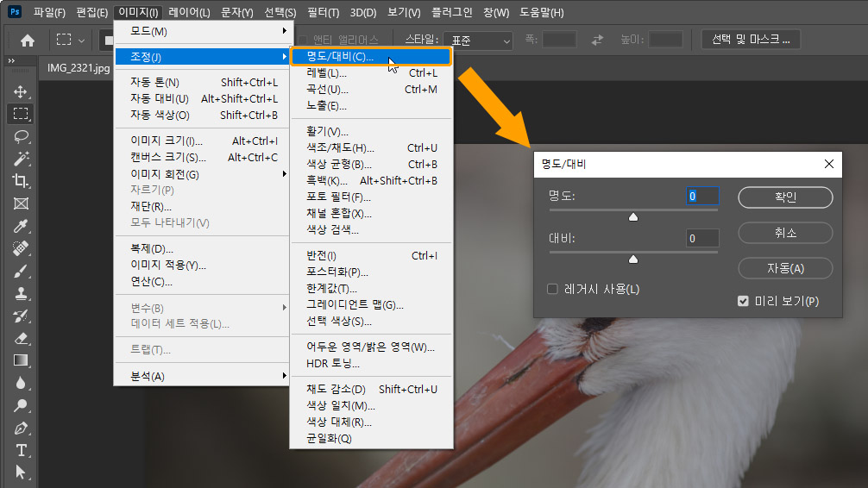Close the 명도/대비 dialog
The image size is (868, 488).
pos(828,164)
